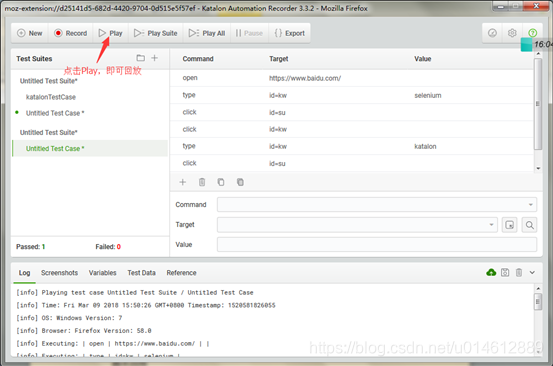This screenshot has height=366, width=553.
Task: Click find target magnifier icon
Action: tap(529, 225)
